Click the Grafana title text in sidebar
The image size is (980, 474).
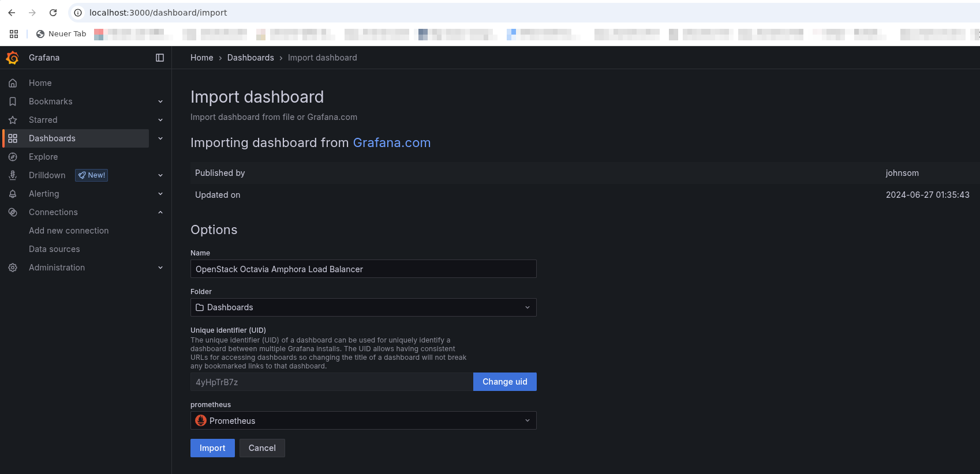coord(44,58)
